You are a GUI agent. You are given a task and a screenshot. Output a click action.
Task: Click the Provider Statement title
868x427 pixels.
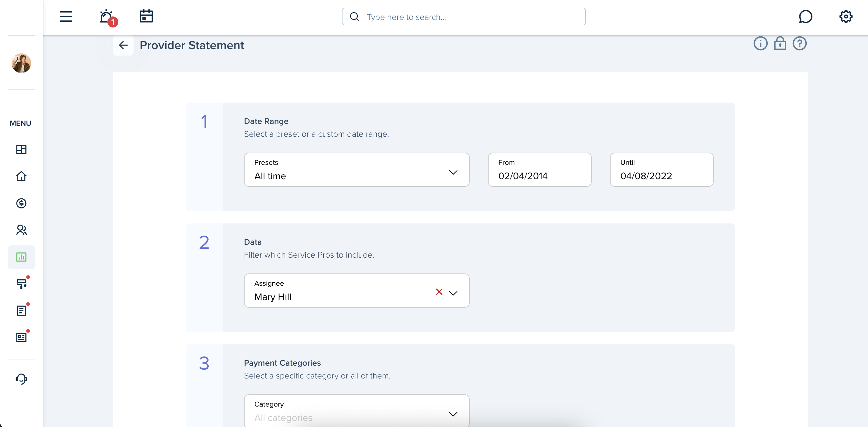(x=192, y=45)
